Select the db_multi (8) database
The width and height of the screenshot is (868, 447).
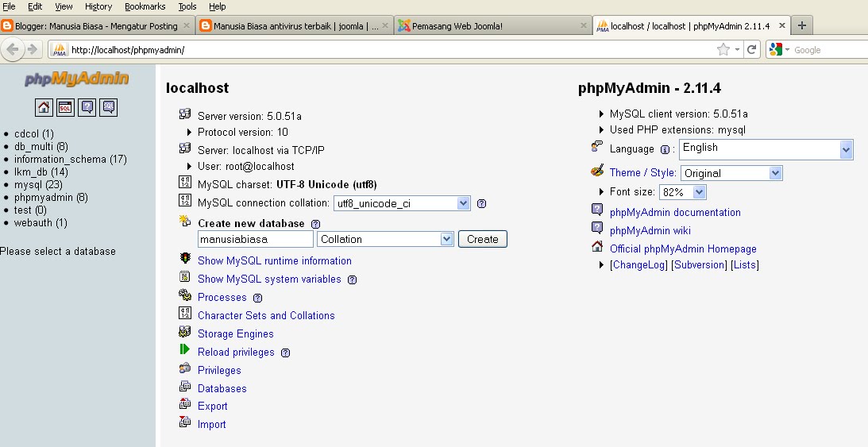pos(41,147)
